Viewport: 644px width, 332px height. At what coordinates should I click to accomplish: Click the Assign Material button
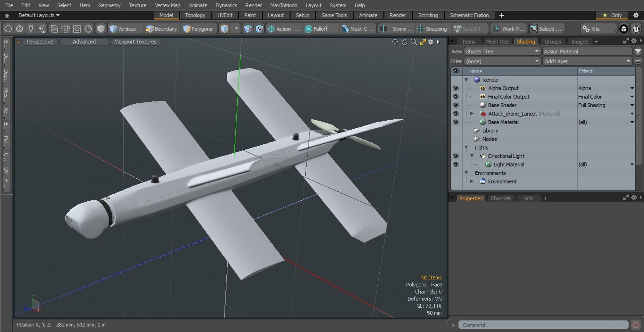(587, 52)
